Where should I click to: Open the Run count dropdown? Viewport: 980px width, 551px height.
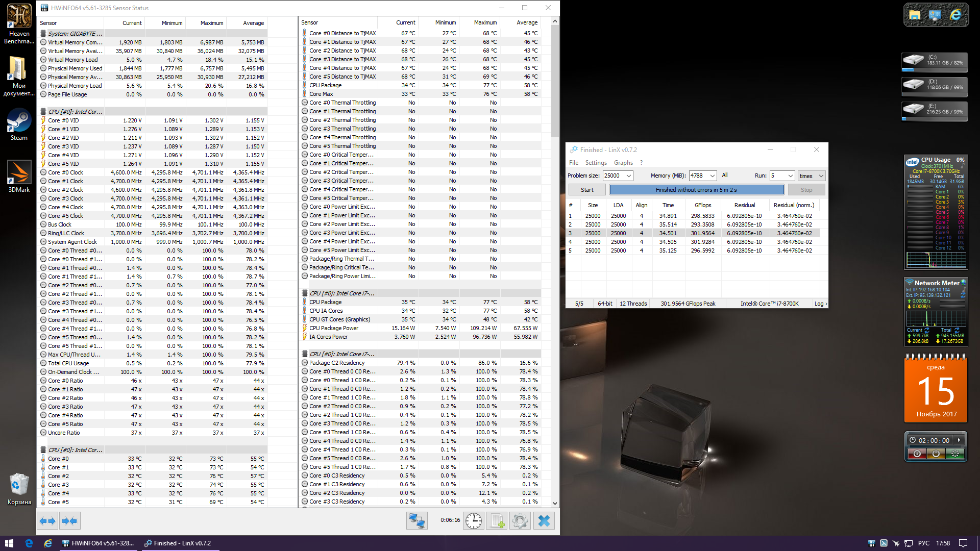point(790,176)
